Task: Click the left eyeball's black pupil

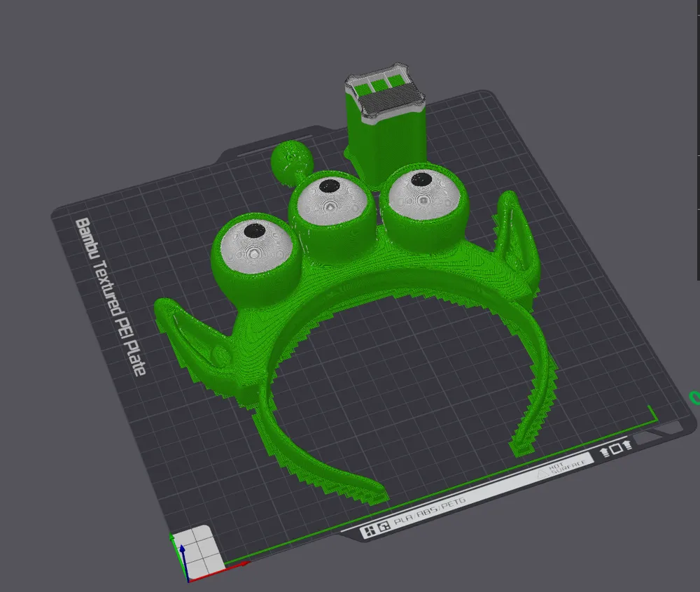Action: (255, 231)
